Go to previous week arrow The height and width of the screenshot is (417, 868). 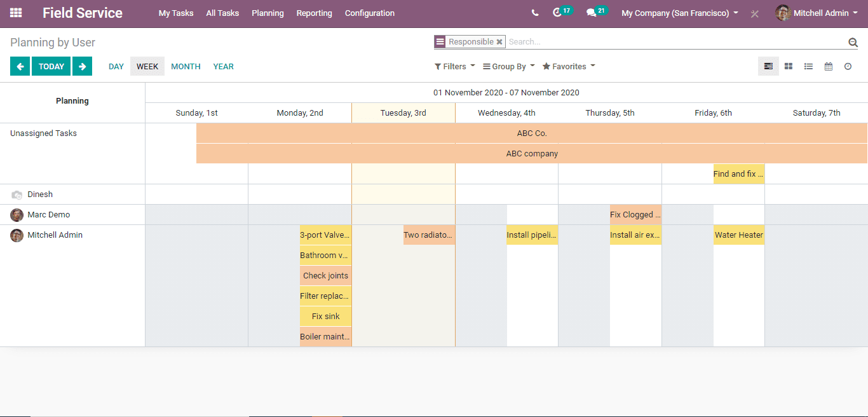20,66
